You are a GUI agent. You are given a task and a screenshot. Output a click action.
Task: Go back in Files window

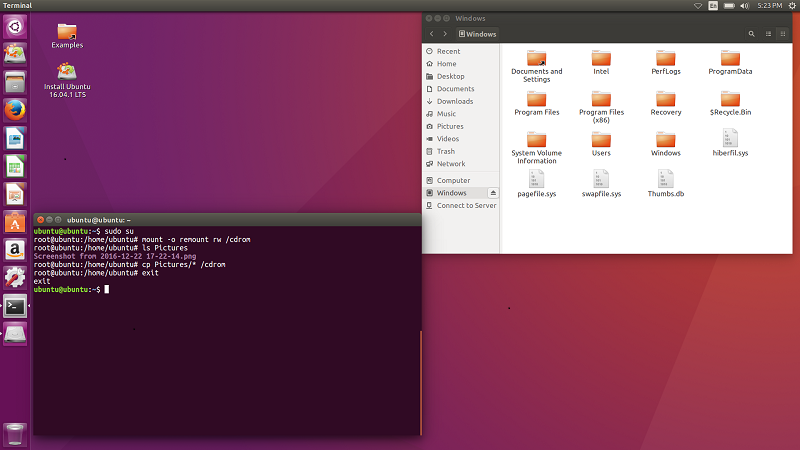pyautogui.click(x=432, y=34)
